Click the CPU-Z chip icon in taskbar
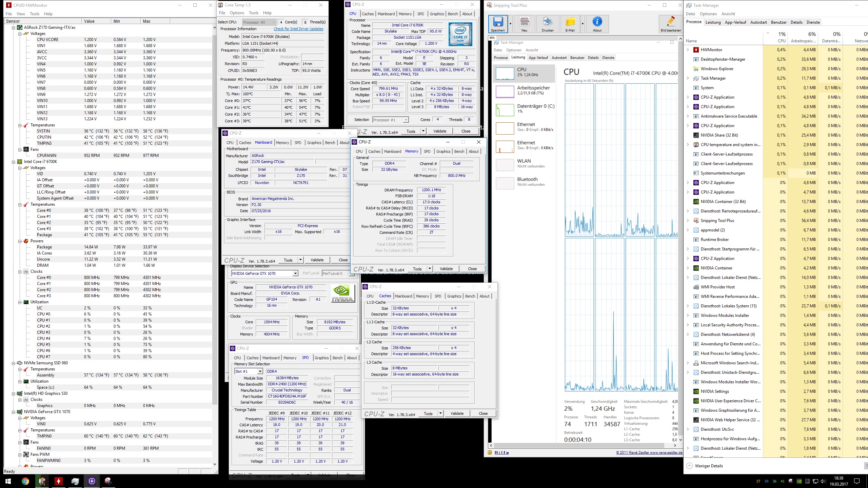Viewport: 868px width, 488px height. pos(92,481)
